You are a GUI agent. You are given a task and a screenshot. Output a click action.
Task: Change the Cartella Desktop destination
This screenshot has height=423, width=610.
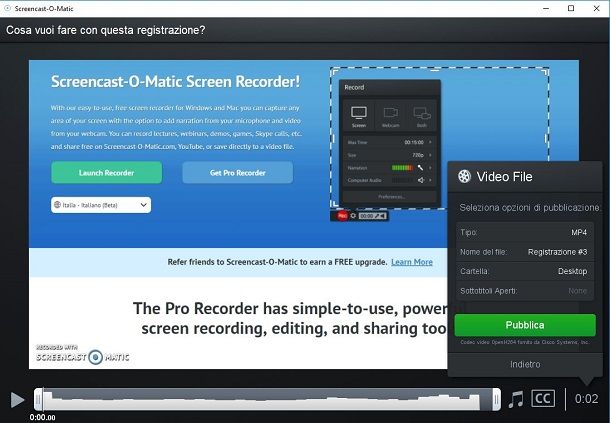[x=524, y=271]
